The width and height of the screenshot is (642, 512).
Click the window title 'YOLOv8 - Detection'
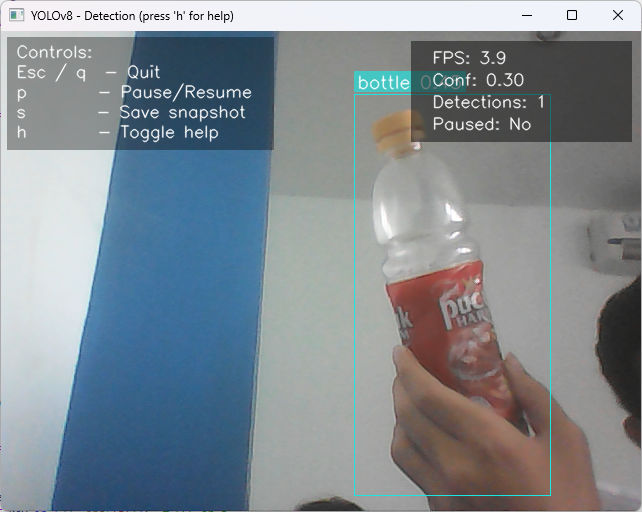[x=83, y=16]
